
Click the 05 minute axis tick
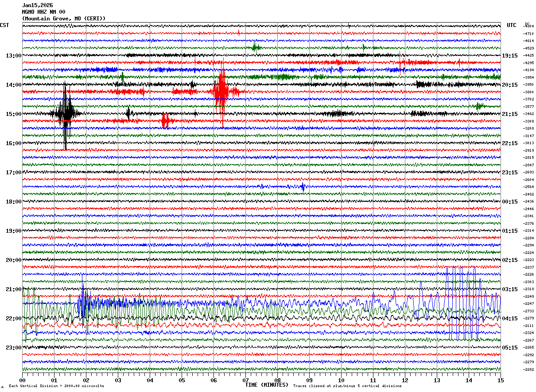(182, 380)
